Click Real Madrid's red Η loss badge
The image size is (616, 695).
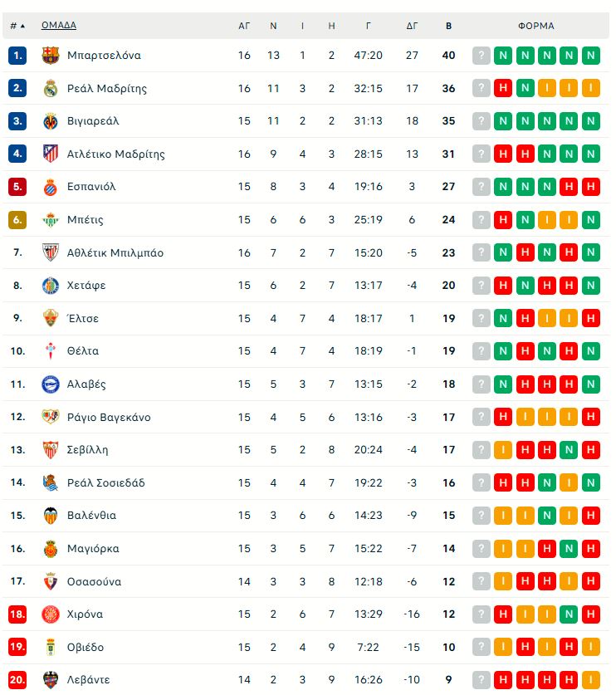click(503, 89)
